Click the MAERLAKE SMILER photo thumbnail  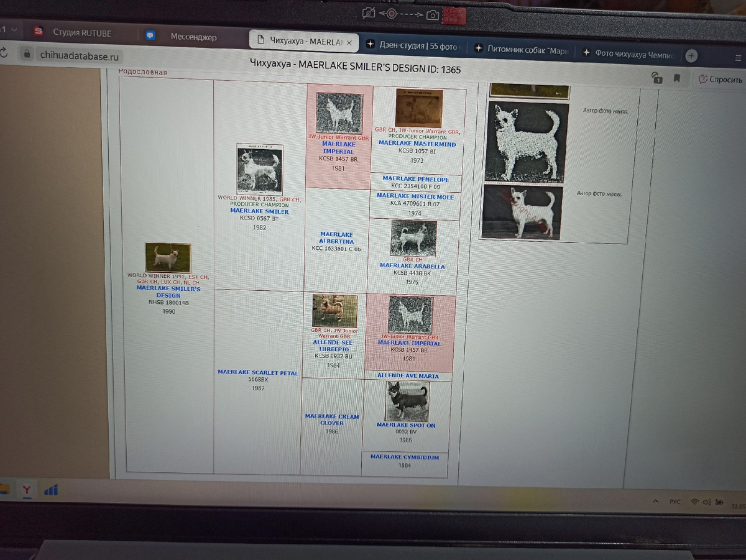(259, 169)
